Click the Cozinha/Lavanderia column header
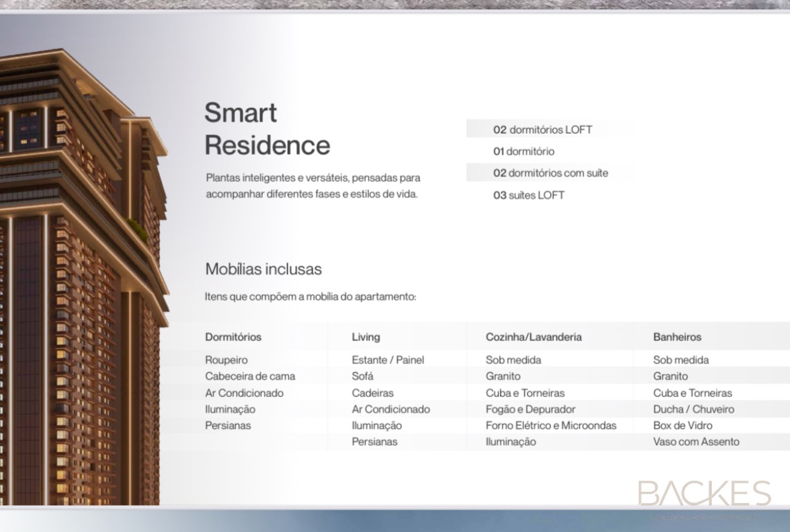790x532 pixels. (533, 337)
